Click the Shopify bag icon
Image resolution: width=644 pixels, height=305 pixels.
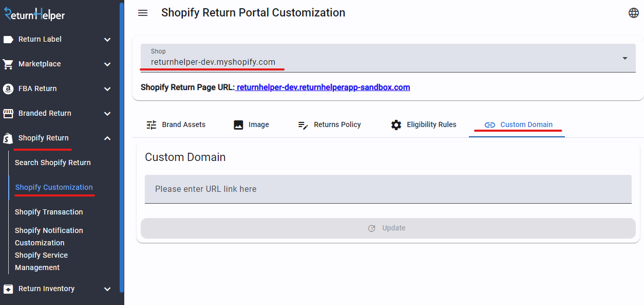(8, 138)
